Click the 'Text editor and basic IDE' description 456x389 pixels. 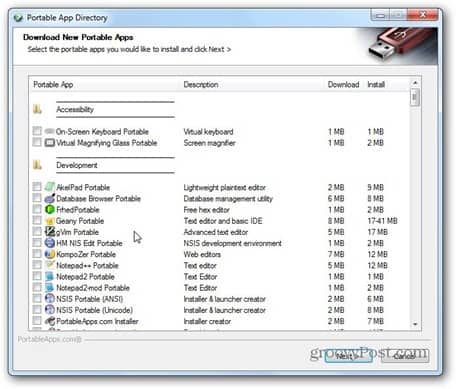pos(223,221)
